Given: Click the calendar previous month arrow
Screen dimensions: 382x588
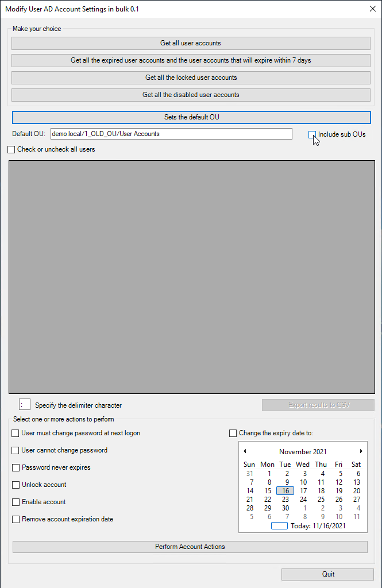Looking at the screenshot, I should coord(245,451).
